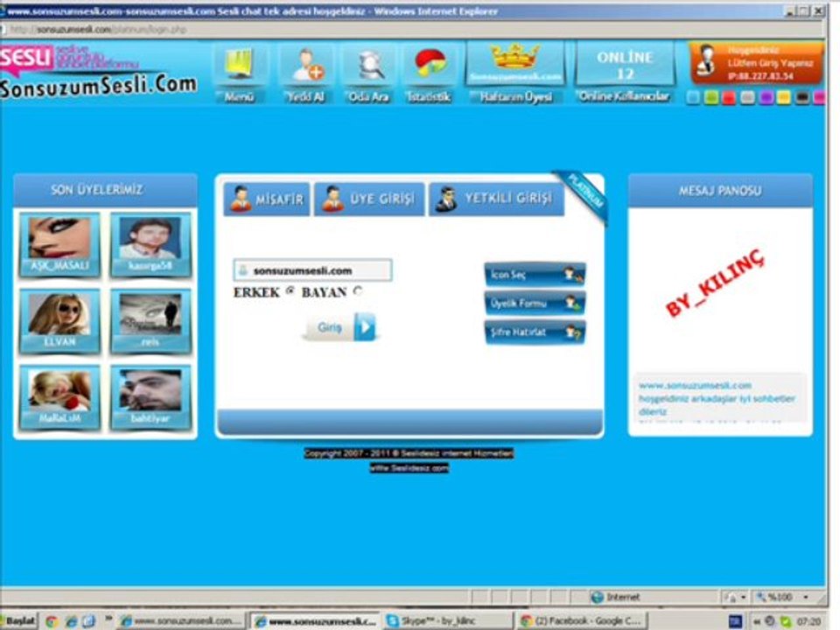Click the Başlat start button
This screenshot has height=630, width=840.
click(x=18, y=621)
